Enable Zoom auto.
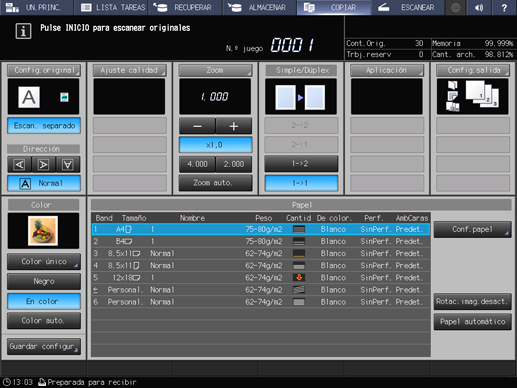Screen dimensions: 517x388 [x=215, y=183]
